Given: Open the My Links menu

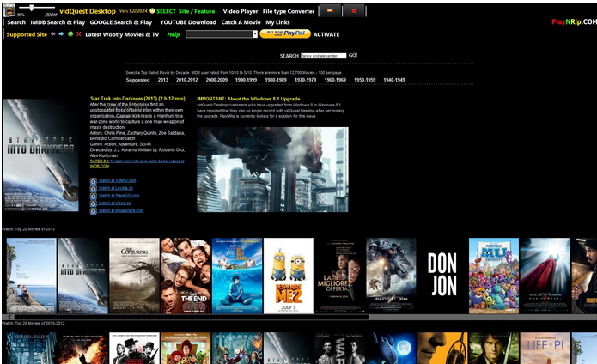Looking at the screenshot, I should pyautogui.click(x=277, y=22).
